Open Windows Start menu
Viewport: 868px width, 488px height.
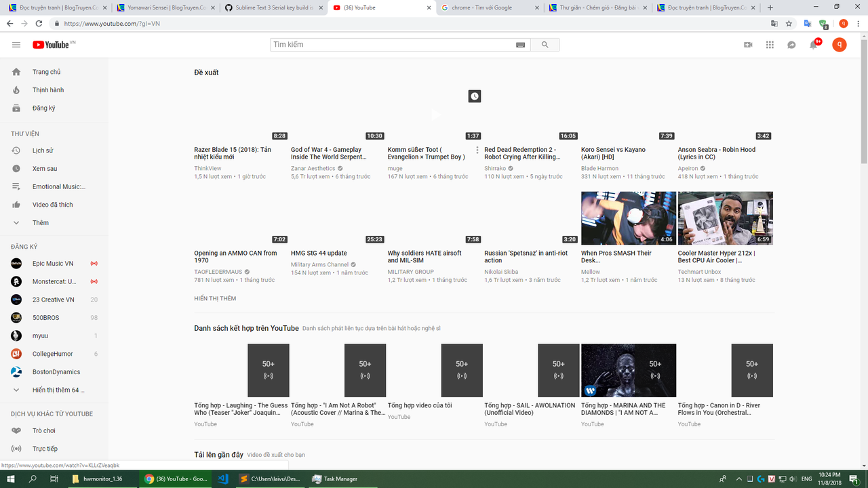[x=12, y=479]
